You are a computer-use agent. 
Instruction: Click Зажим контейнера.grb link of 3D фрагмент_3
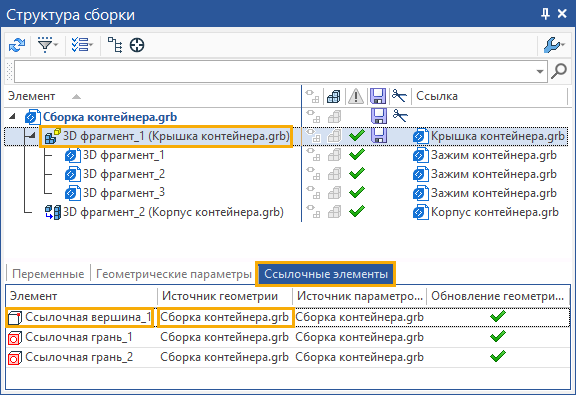485,193
